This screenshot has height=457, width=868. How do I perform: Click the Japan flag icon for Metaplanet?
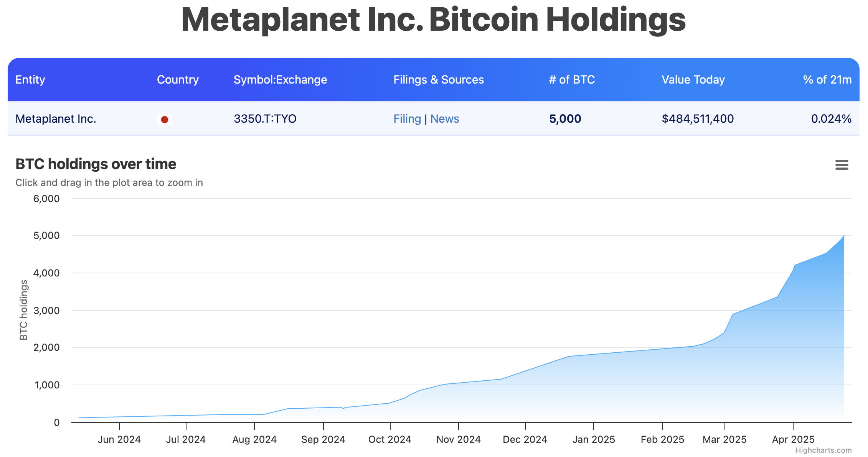[165, 119]
